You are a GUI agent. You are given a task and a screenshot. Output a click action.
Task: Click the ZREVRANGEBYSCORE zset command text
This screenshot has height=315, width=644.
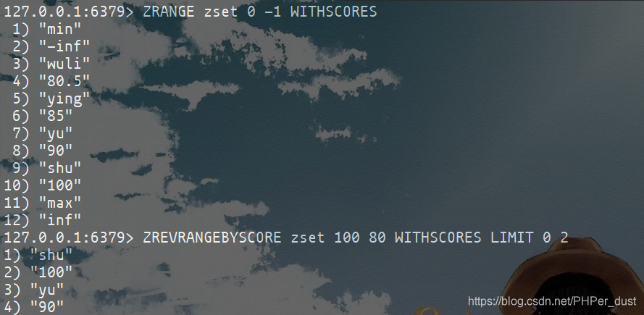356,238
